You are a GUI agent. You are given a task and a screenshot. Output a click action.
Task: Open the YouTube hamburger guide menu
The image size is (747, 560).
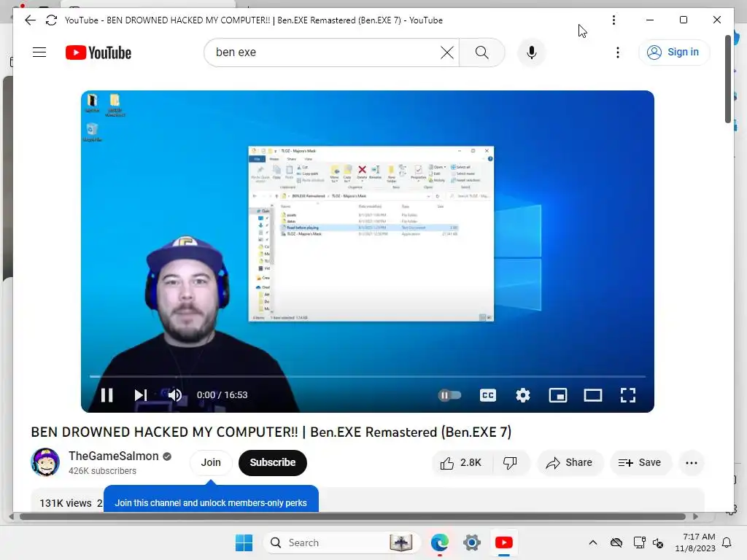click(39, 52)
